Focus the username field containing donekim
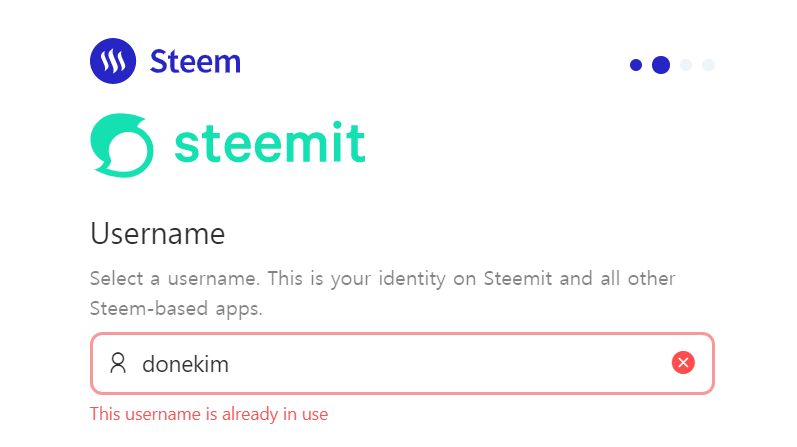797x447 pixels. click(x=403, y=363)
